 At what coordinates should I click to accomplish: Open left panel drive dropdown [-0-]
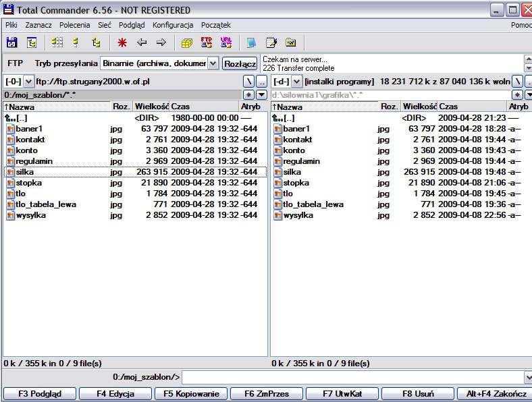pos(28,82)
